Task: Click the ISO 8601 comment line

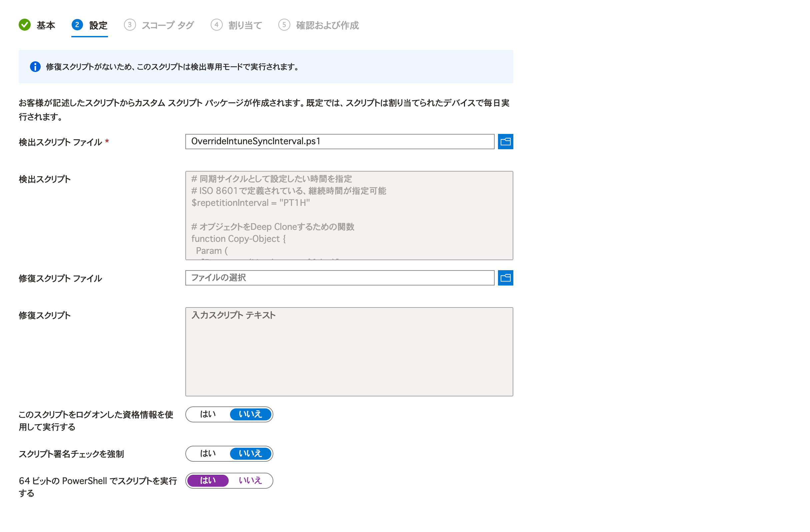Action: [289, 191]
